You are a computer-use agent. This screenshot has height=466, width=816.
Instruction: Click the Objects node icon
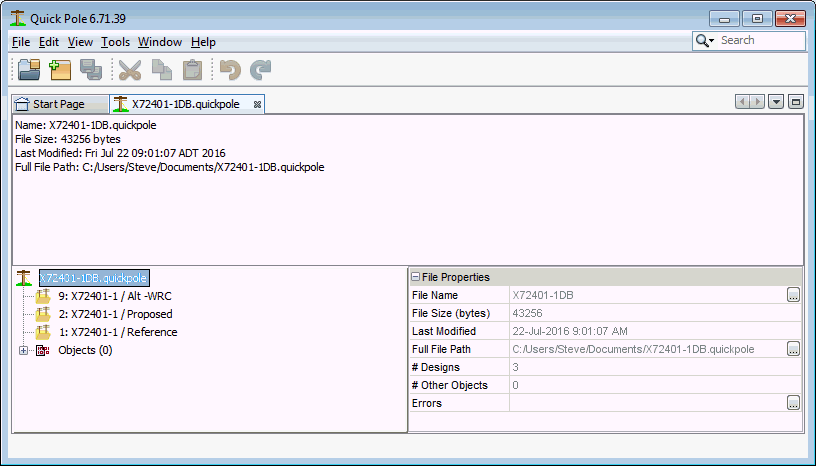(43, 350)
